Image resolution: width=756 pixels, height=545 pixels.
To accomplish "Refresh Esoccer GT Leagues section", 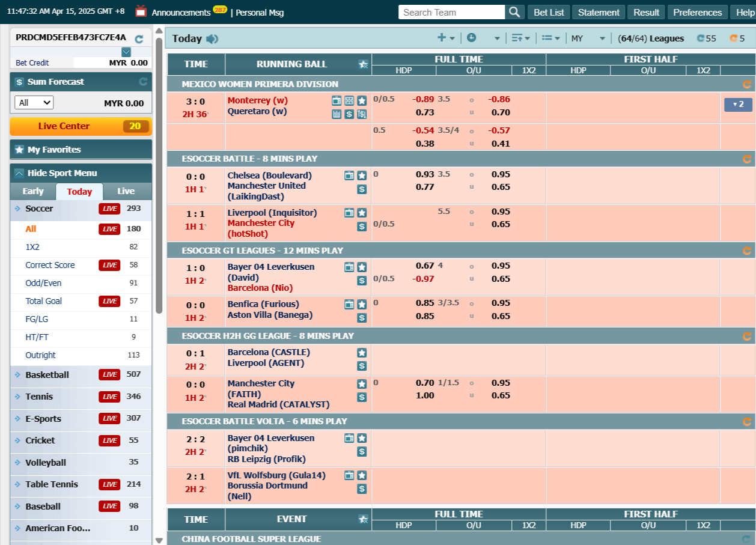I will pyautogui.click(x=747, y=251).
